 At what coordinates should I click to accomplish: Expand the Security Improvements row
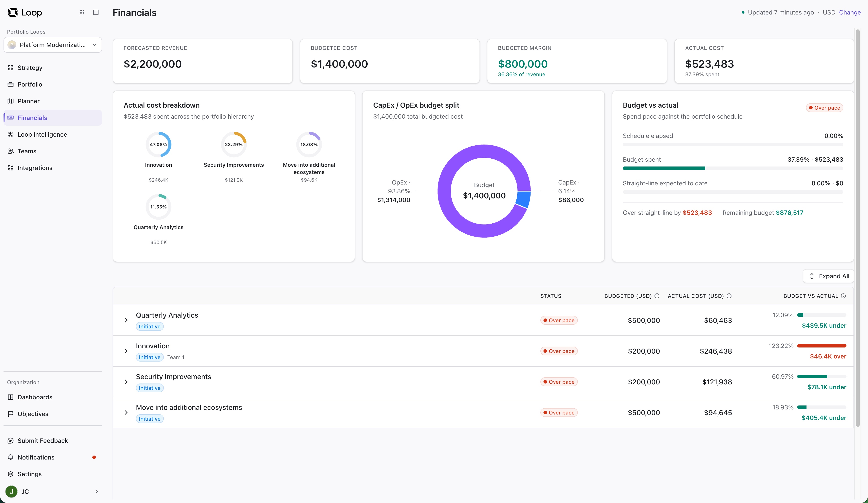[x=126, y=382]
